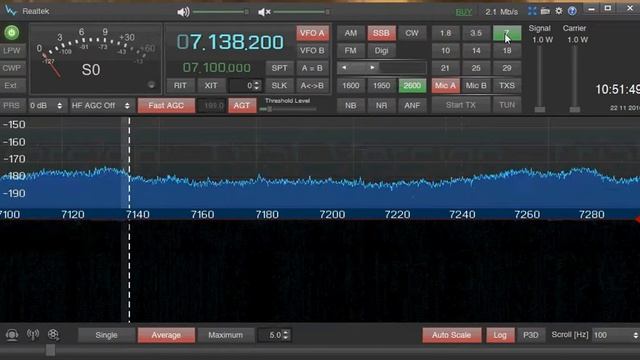Adjust the RIT offset stepper arrows
Image resolution: width=640 pixels, height=360 pixels.
click(x=256, y=85)
